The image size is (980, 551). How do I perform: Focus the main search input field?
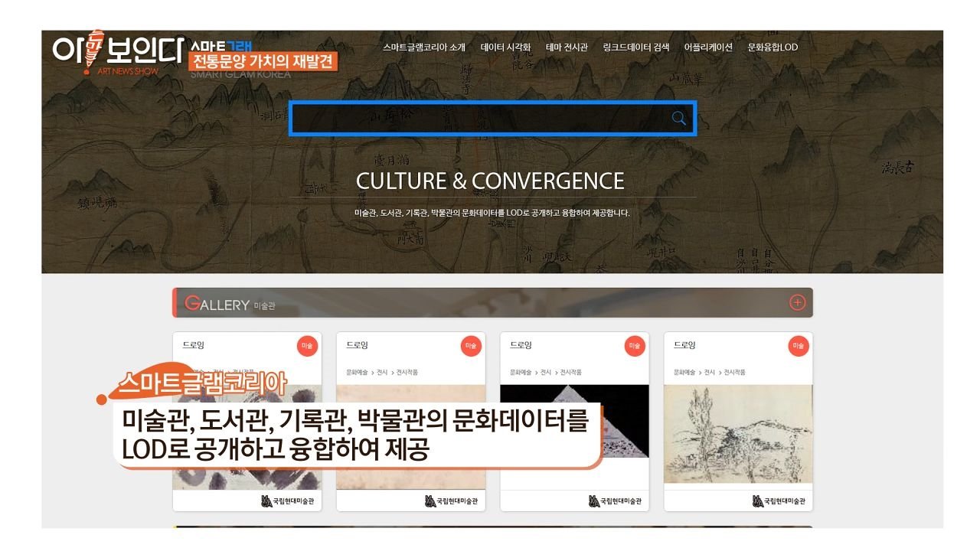pyautogui.click(x=479, y=119)
